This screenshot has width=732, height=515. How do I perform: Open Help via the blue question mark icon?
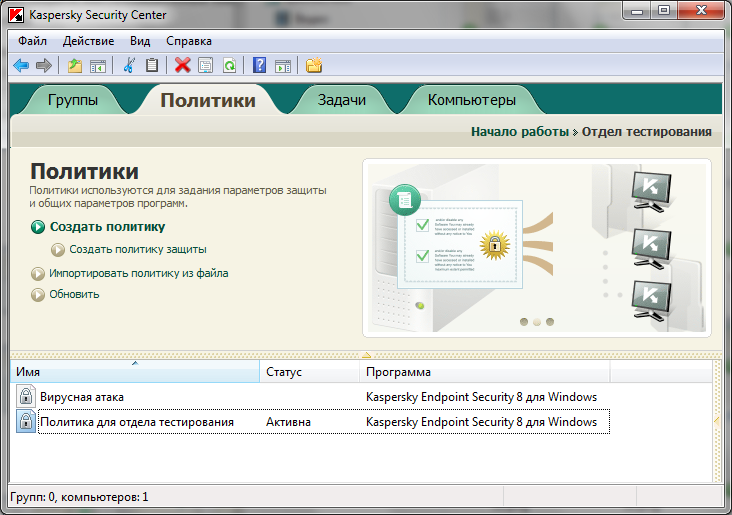coord(259,66)
